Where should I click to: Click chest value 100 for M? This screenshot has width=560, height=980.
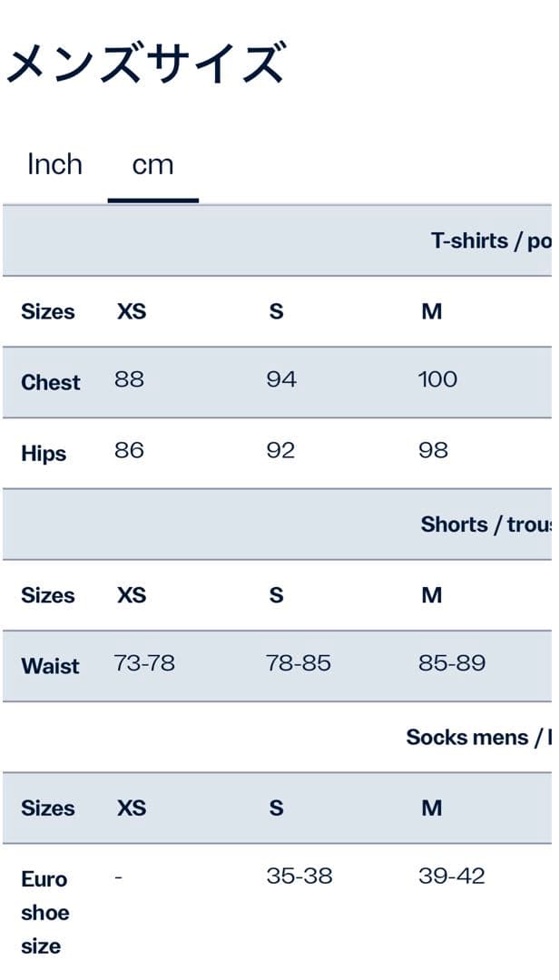437,379
